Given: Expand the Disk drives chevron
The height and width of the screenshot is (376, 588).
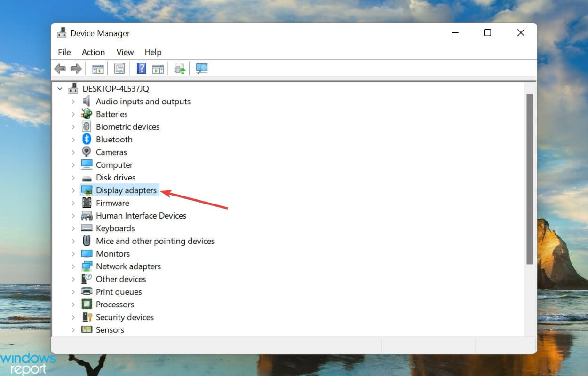Looking at the screenshot, I should coord(73,178).
